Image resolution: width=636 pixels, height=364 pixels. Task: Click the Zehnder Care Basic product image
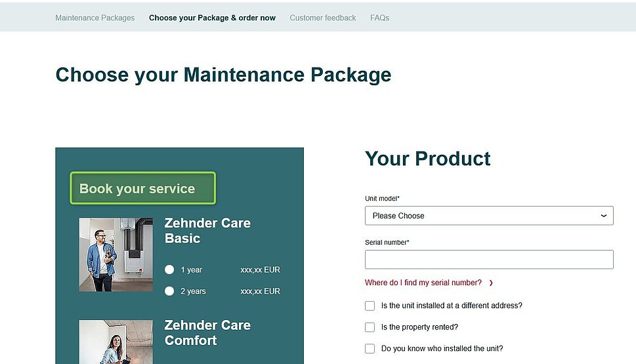point(116,254)
